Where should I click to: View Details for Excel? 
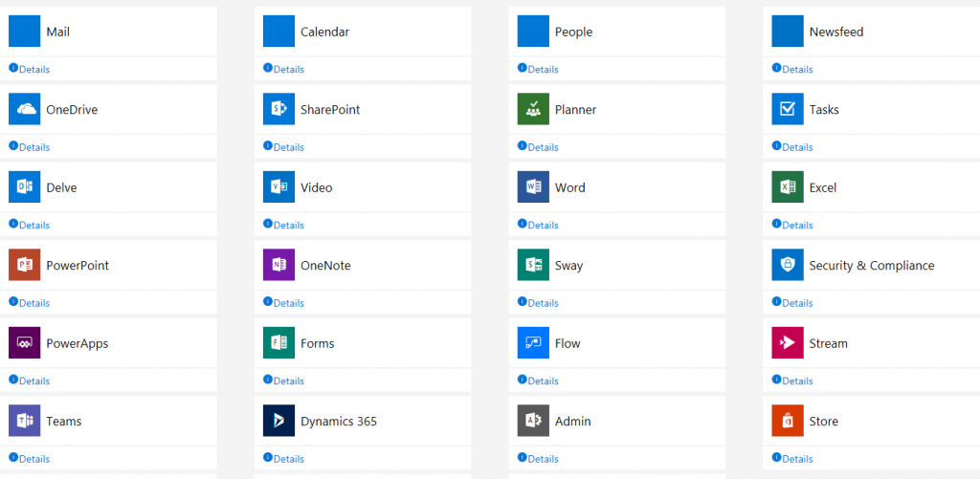(x=792, y=225)
